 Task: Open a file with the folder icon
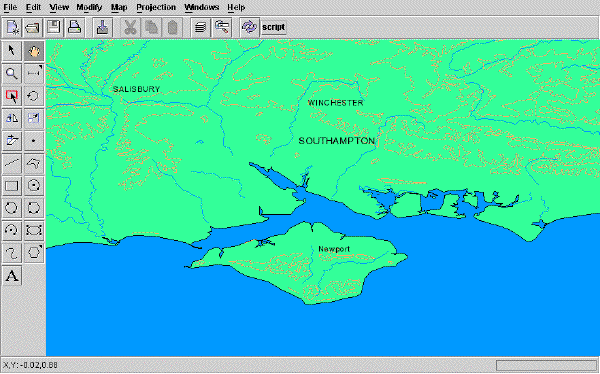pos(33,28)
